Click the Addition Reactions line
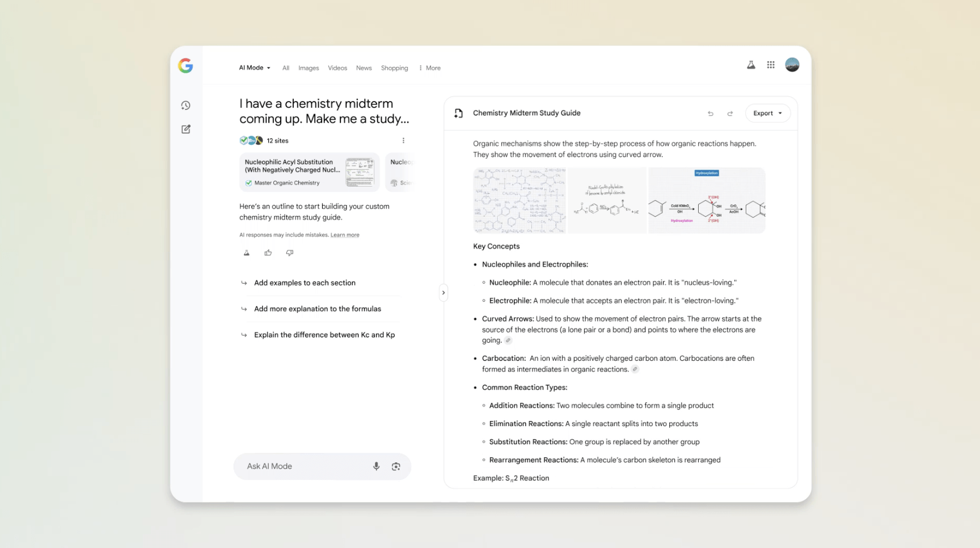 602,406
